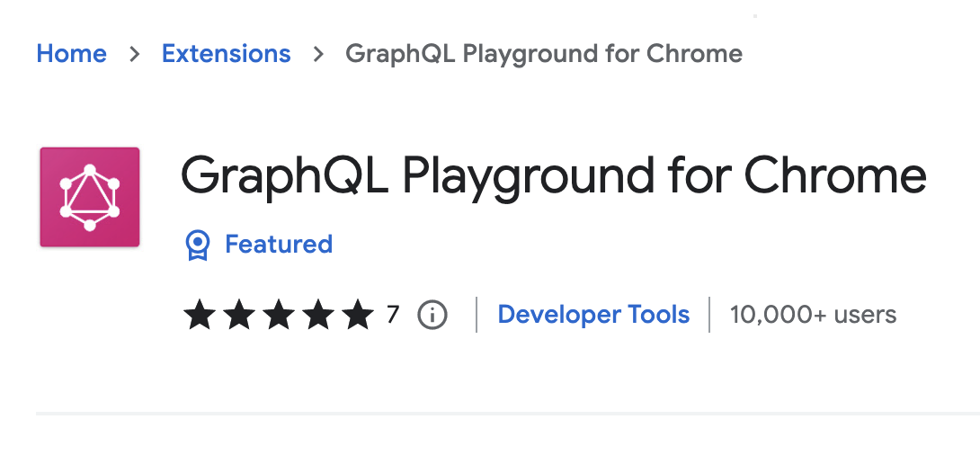
Task: Open the Developer Tools category link
Action: [593, 315]
